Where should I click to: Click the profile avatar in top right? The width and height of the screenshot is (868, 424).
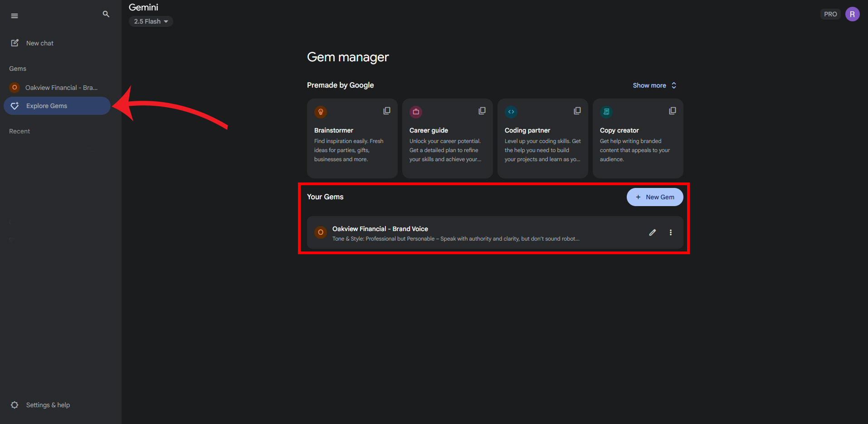(x=852, y=14)
